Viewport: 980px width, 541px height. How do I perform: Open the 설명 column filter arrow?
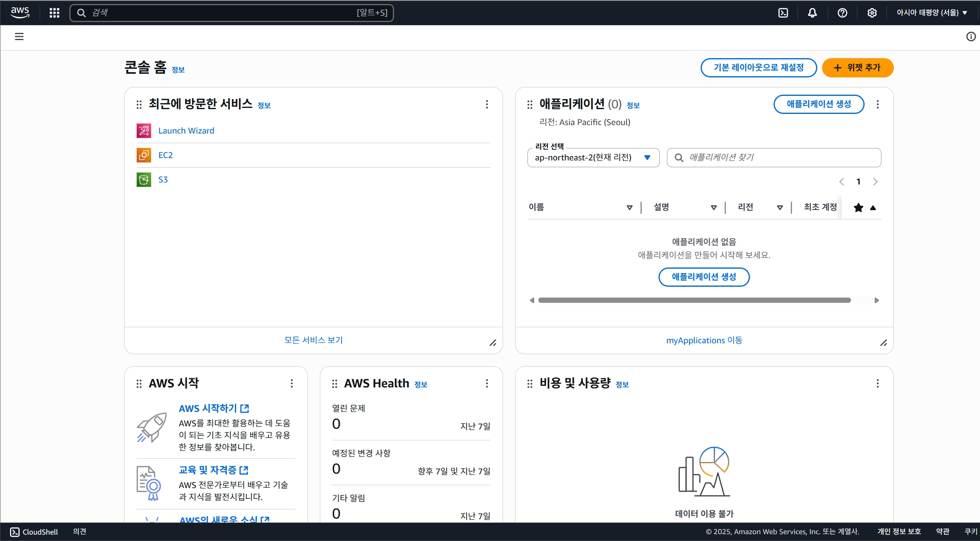point(714,208)
